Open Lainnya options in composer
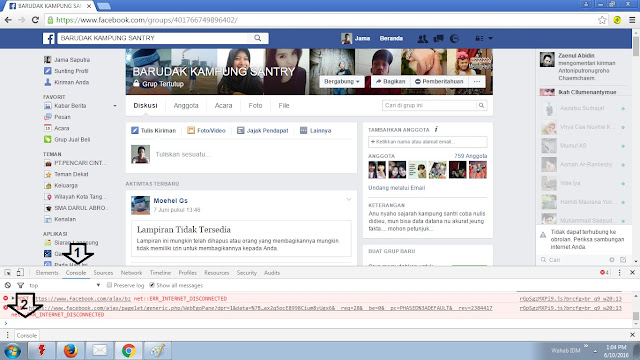640x360 pixels. (x=316, y=131)
